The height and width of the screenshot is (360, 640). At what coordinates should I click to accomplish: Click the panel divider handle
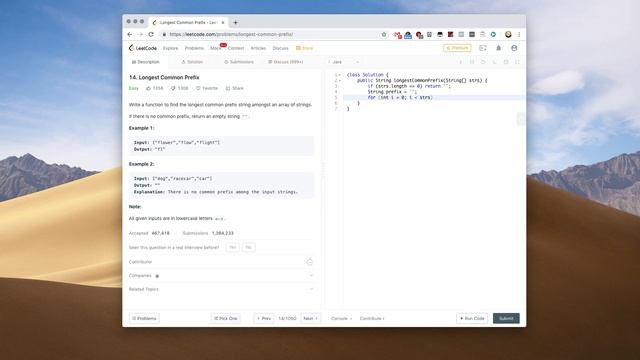pyautogui.click(x=324, y=169)
